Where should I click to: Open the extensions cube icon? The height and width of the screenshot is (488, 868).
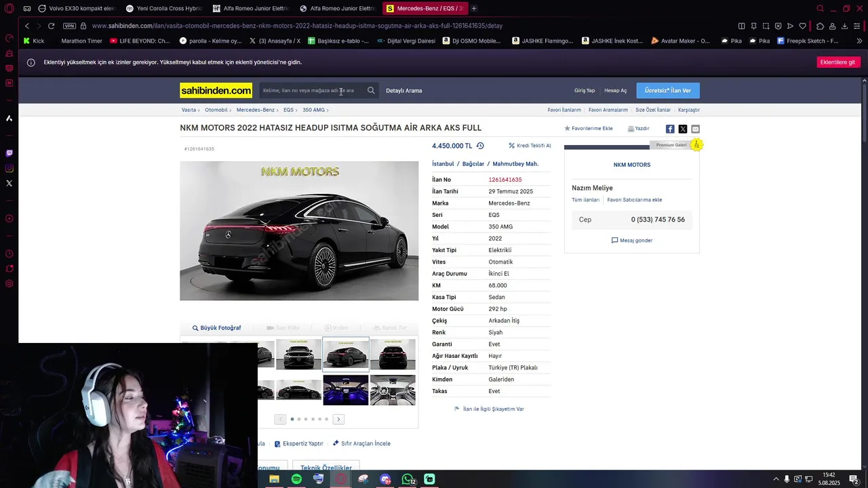(x=820, y=26)
